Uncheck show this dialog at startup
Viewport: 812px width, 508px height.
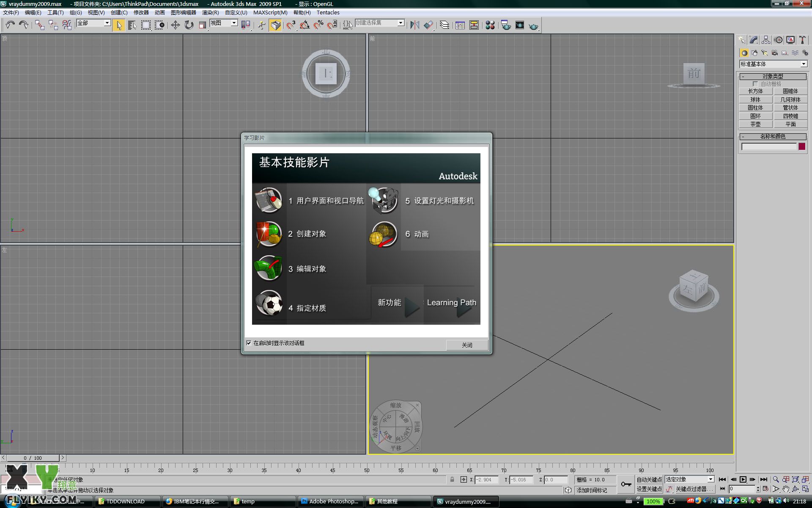pos(249,343)
